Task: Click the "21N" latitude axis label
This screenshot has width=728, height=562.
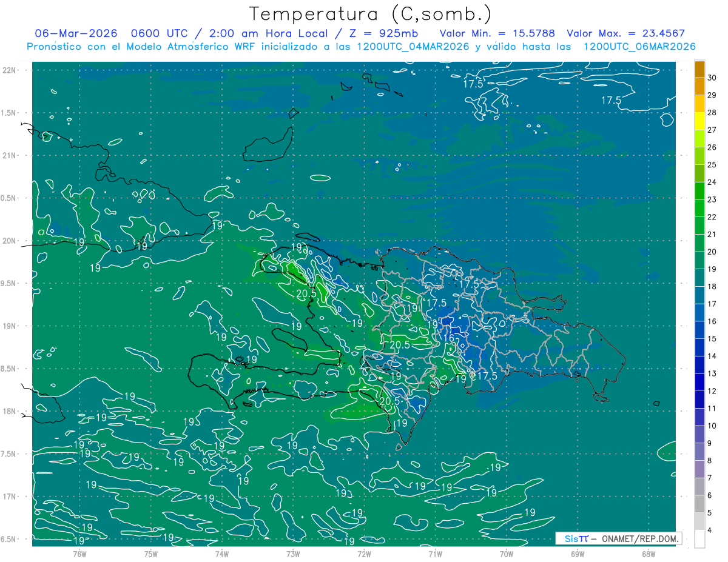Action: tap(10, 155)
